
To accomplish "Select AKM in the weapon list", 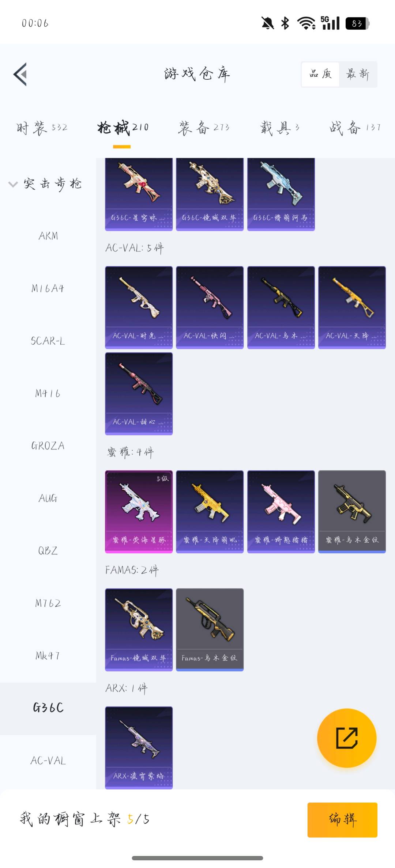I will [x=48, y=236].
